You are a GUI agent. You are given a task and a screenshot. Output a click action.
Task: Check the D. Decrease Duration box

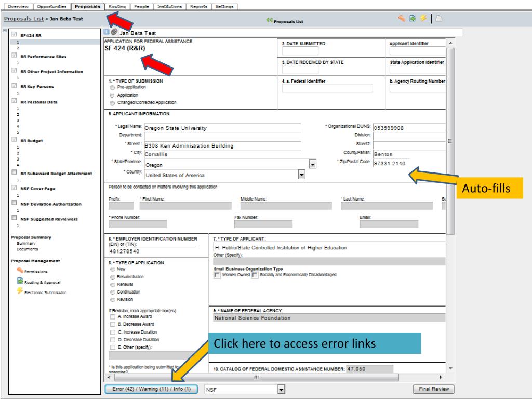tap(113, 340)
